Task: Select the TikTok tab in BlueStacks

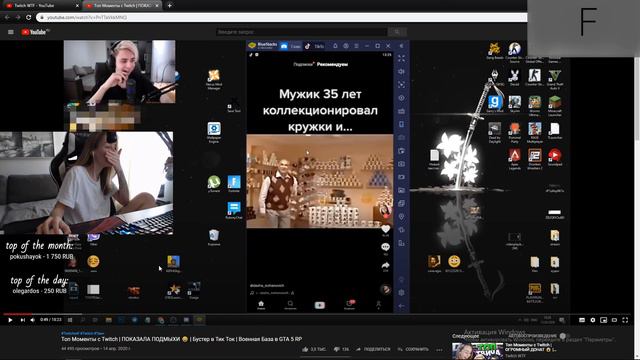Action: tap(314, 46)
